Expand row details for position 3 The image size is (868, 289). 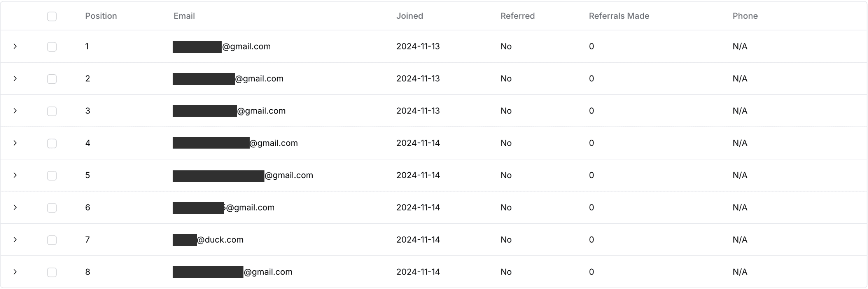coord(15,111)
